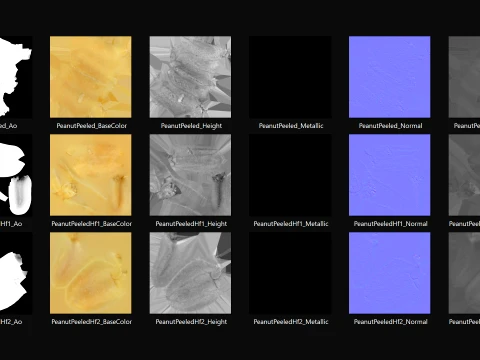Click the PeanutPeeledHf1_Height label

pyautogui.click(x=191, y=224)
